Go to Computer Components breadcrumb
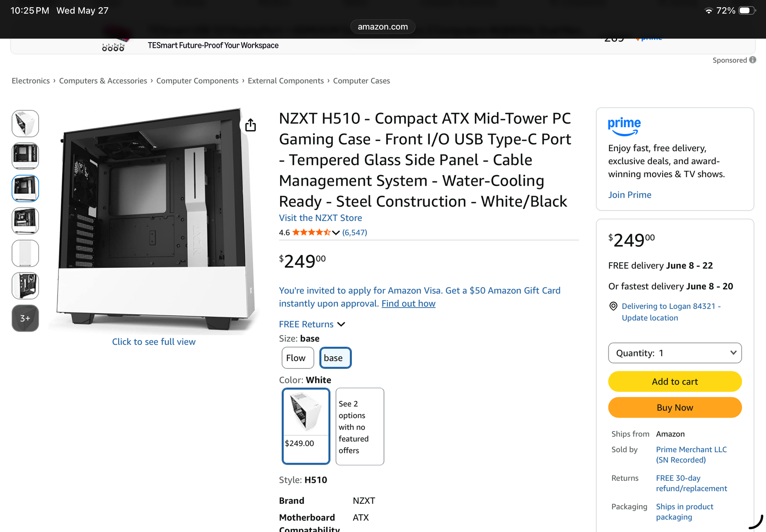Image resolution: width=766 pixels, height=532 pixels. click(x=197, y=81)
